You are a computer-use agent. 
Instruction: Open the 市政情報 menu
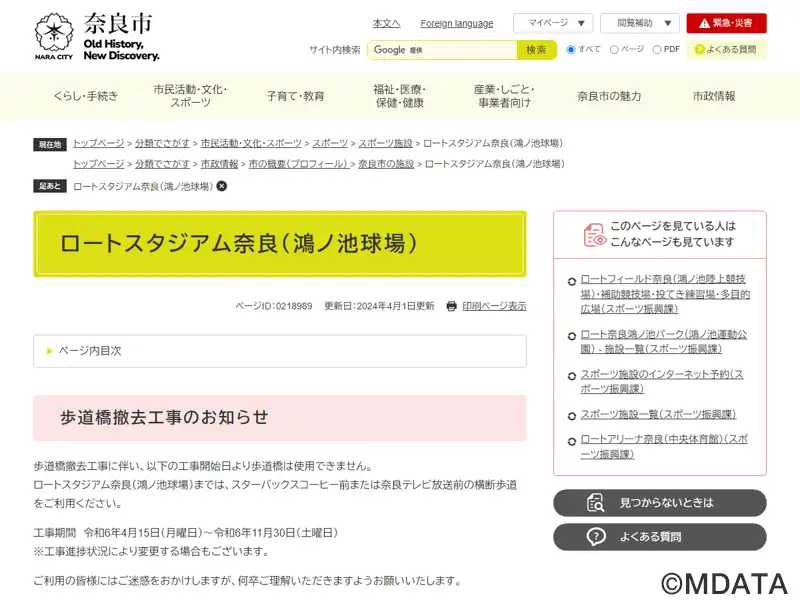tap(714, 96)
